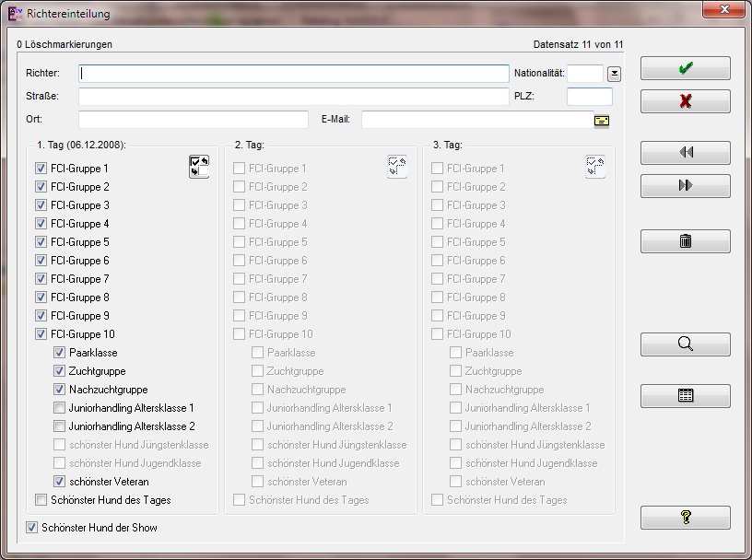Click into the Straße input field

point(293,97)
